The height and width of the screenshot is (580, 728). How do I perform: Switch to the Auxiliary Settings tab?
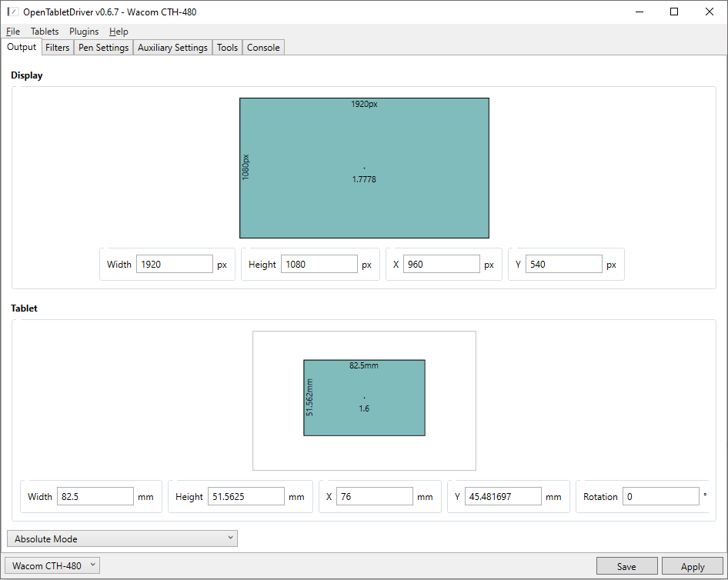click(172, 48)
